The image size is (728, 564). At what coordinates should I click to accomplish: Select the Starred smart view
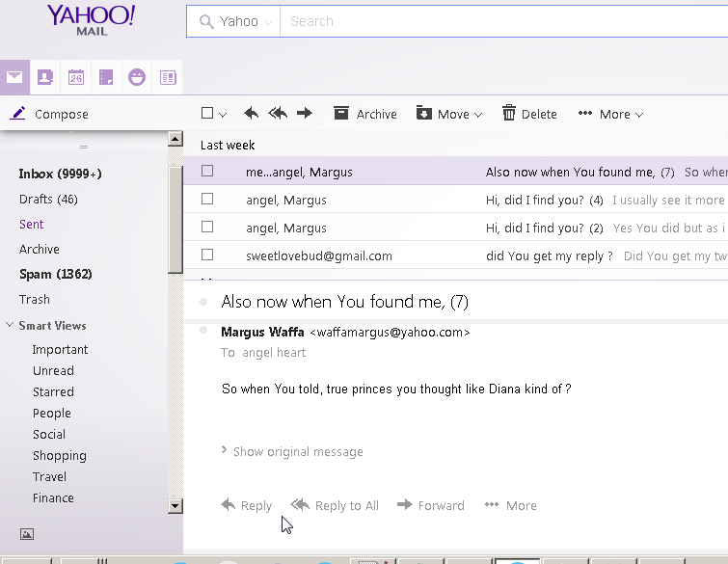pos(53,392)
